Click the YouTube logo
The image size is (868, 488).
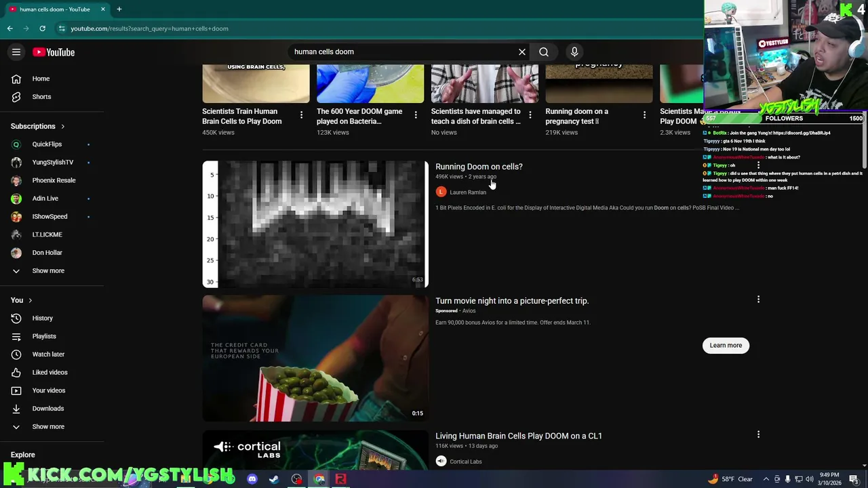click(54, 52)
